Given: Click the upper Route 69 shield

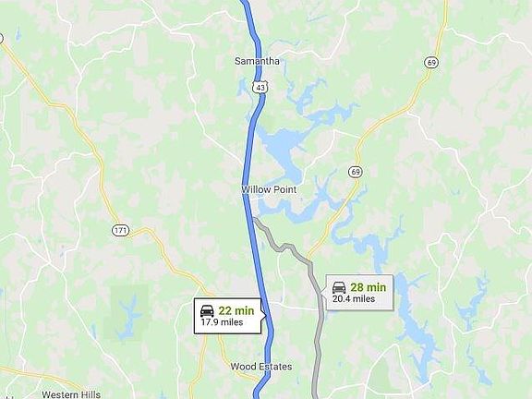Looking at the screenshot, I should pos(431,63).
